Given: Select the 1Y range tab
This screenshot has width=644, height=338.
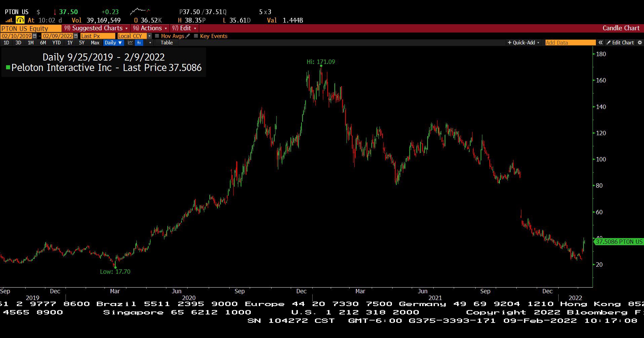Looking at the screenshot, I should [70, 43].
